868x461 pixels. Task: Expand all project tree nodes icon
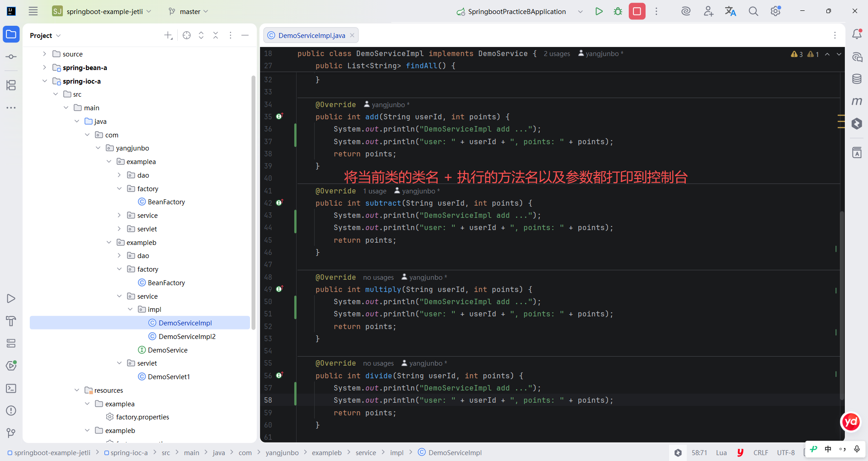[201, 35]
